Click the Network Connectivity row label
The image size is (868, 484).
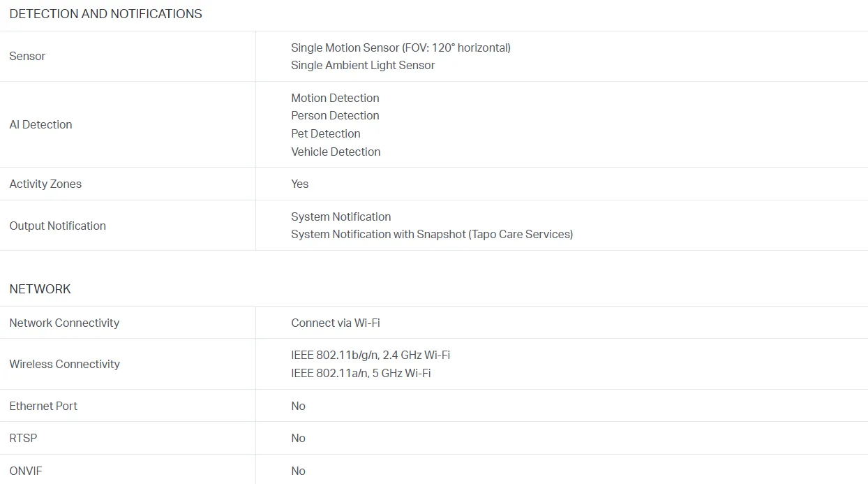[64, 323]
